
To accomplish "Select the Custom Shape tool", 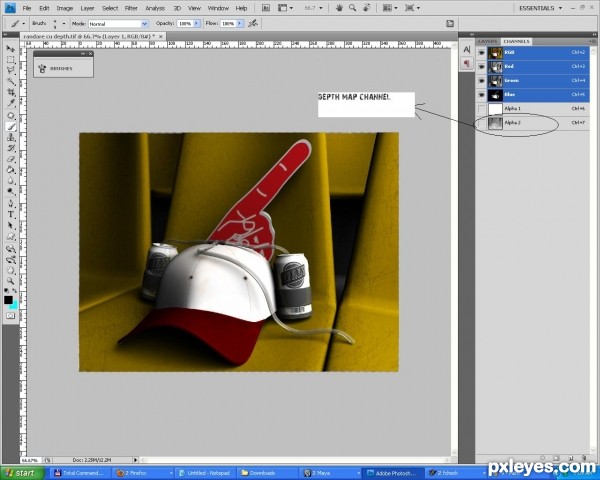I will pyautogui.click(x=11, y=236).
